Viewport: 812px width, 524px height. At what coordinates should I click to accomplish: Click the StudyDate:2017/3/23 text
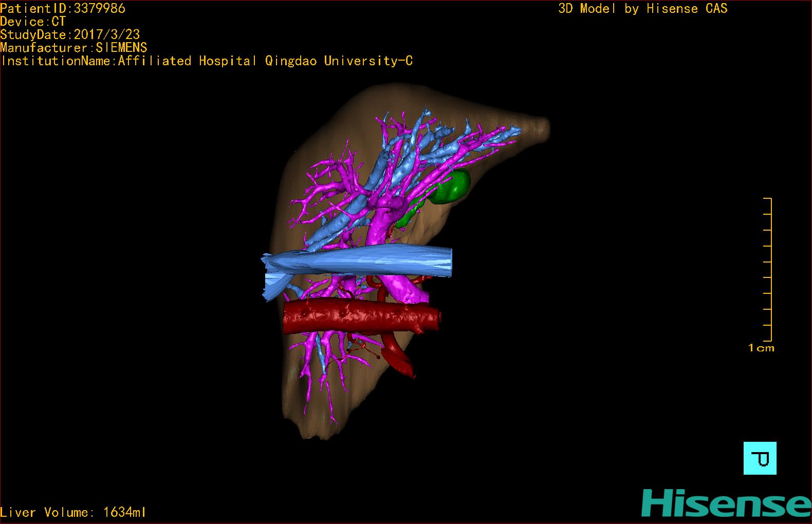tap(70, 34)
